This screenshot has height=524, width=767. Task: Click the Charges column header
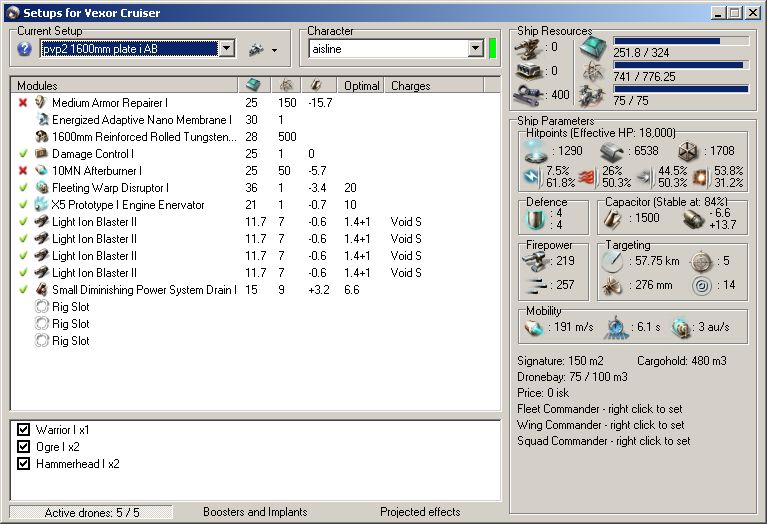(x=434, y=86)
